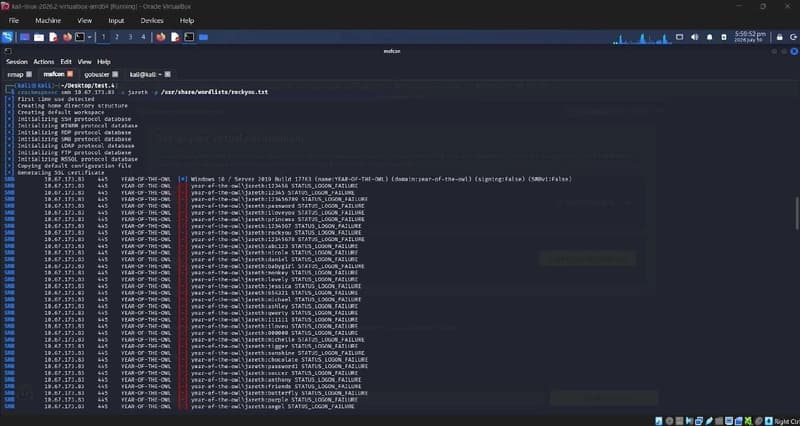Click the jareth:butterfly STATUS_LOGON_FAILURE line
The image size is (800, 426).
pos(279,393)
